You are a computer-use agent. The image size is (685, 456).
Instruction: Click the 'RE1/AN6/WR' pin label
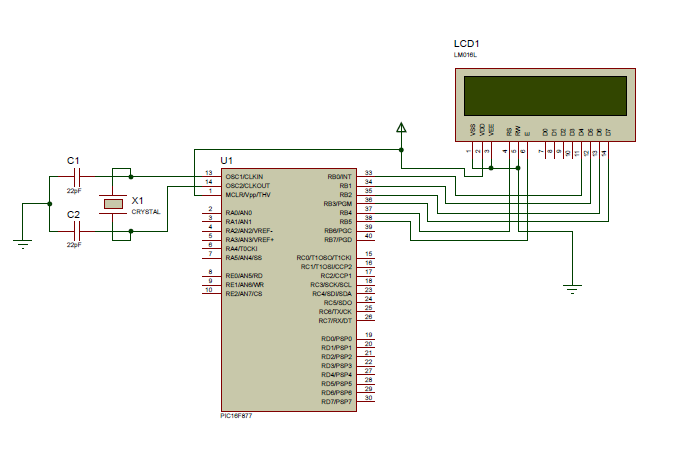[x=245, y=285]
